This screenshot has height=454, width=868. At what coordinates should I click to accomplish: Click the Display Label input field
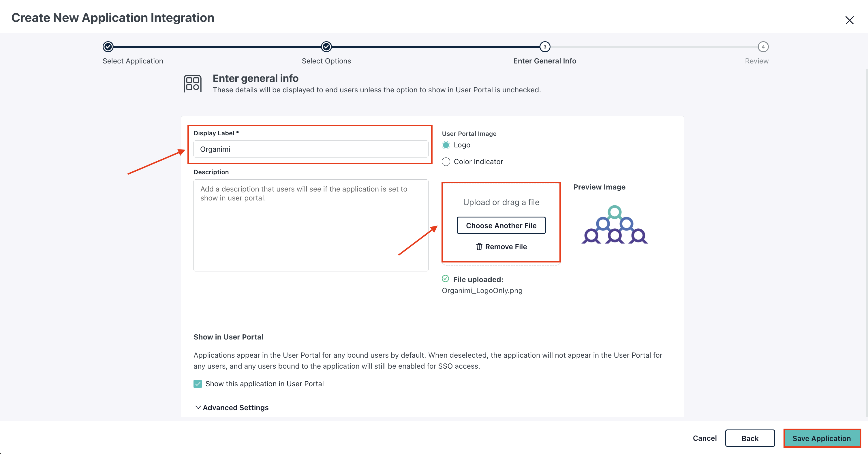311,149
